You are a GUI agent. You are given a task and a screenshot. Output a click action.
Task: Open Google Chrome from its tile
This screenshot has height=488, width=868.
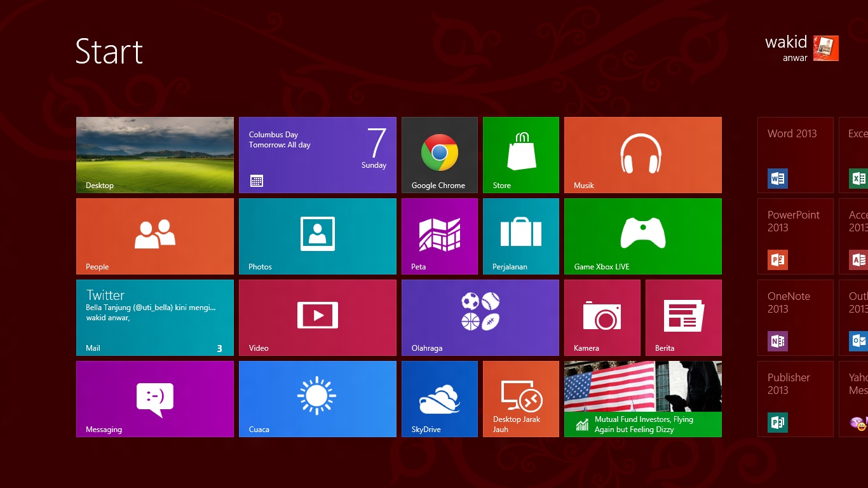pos(439,154)
